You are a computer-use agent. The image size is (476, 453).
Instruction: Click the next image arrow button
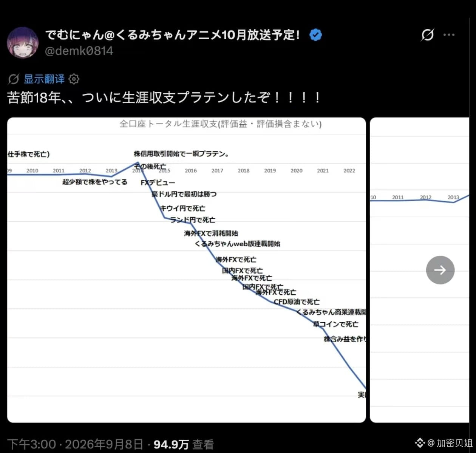(440, 270)
